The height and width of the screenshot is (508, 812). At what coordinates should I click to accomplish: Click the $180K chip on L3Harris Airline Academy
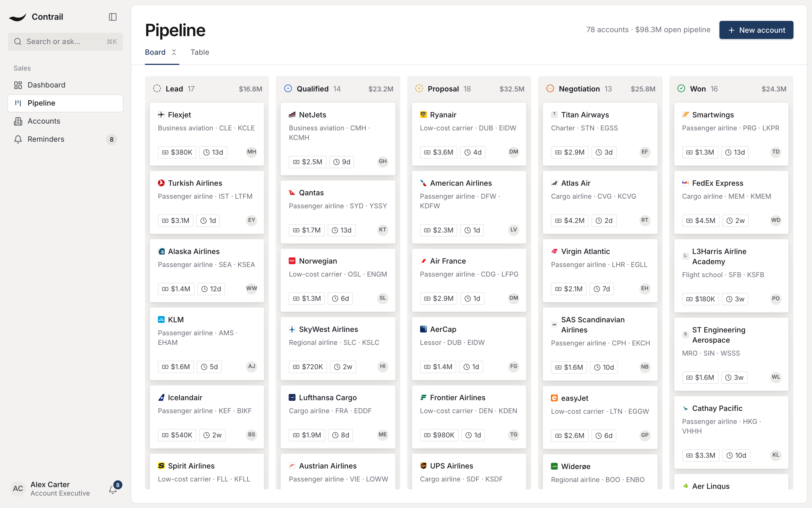pos(700,299)
